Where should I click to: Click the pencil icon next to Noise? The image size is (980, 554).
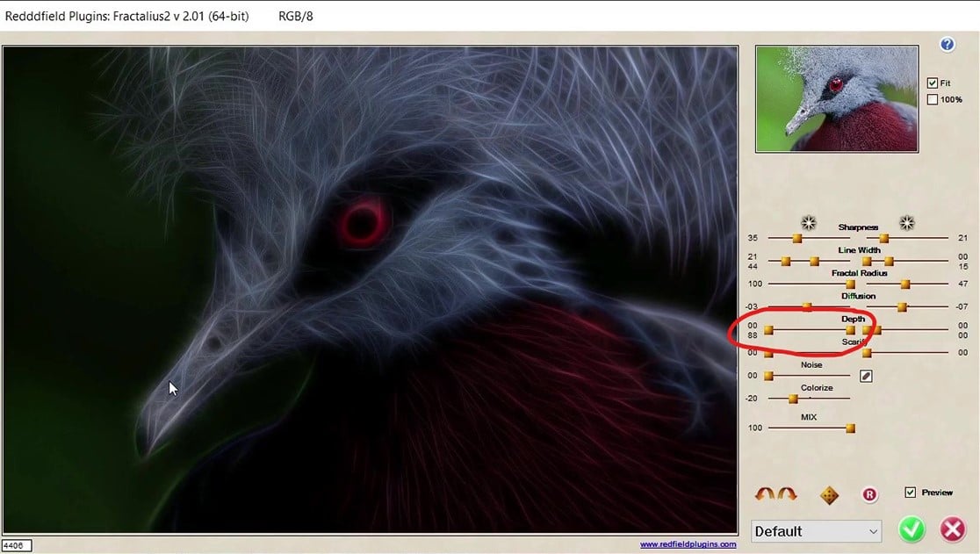point(866,376)
